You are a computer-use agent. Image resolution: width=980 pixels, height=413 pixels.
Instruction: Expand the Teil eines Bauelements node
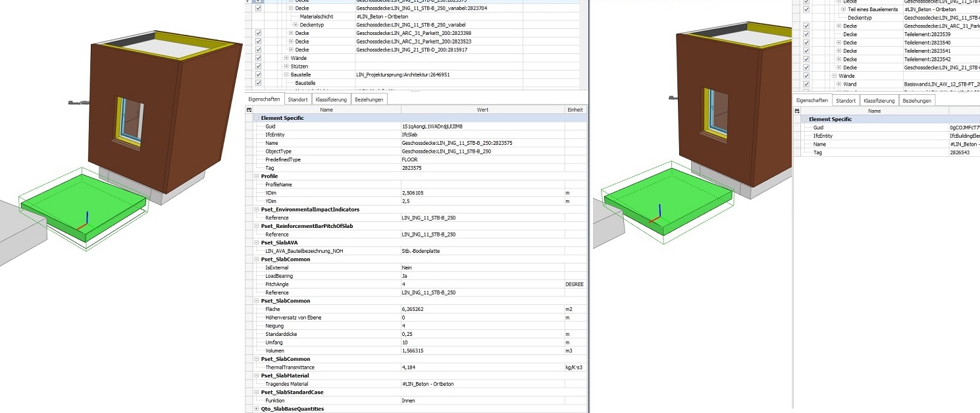(843, 9)
